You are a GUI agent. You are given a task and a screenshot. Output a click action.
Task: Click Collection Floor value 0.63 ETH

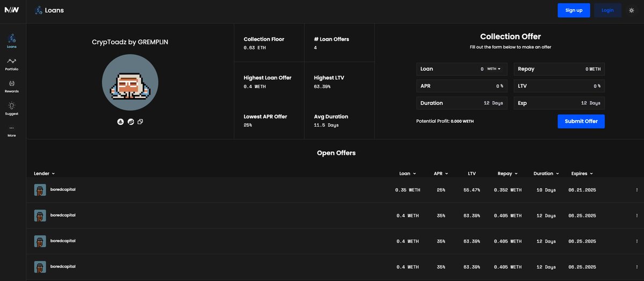pyautogui.click(x=255, y=48)
